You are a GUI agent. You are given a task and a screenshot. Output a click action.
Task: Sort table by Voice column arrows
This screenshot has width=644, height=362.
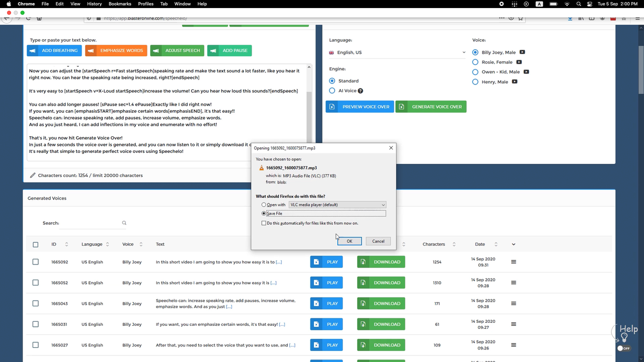[141, 244]
